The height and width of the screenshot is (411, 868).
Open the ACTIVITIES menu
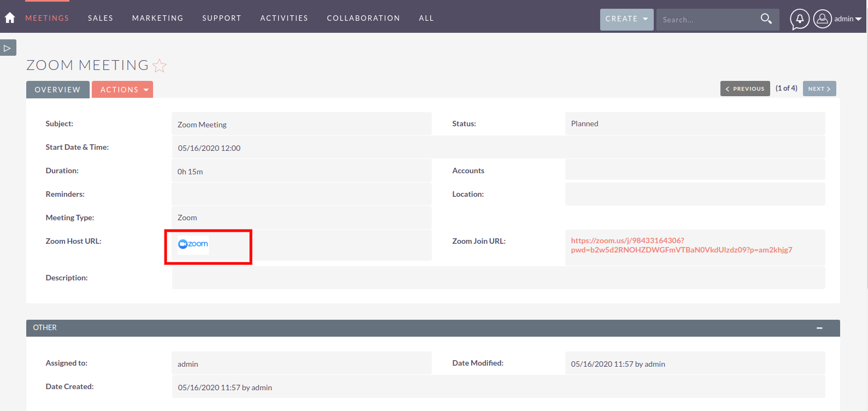click(284, 18)
